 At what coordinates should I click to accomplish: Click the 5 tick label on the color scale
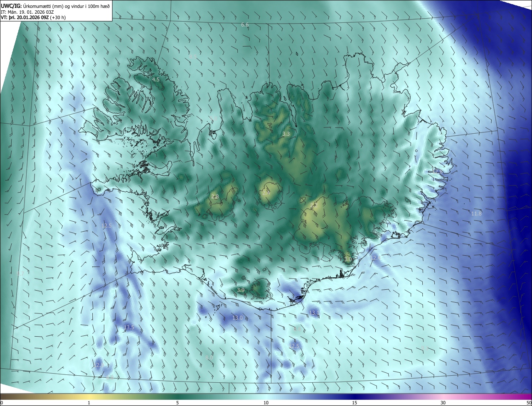pyautogui.click(x=177, y=403)
